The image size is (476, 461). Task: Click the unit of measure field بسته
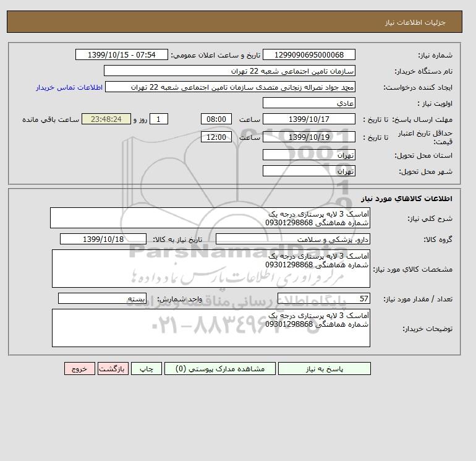[x=102, y=298]
